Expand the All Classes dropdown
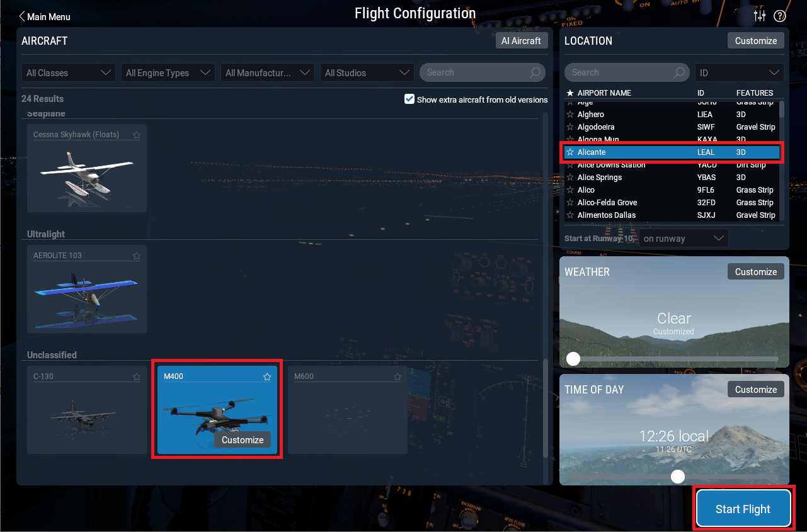The width and height of the screenshot is (807, 532). click(69, 73)
